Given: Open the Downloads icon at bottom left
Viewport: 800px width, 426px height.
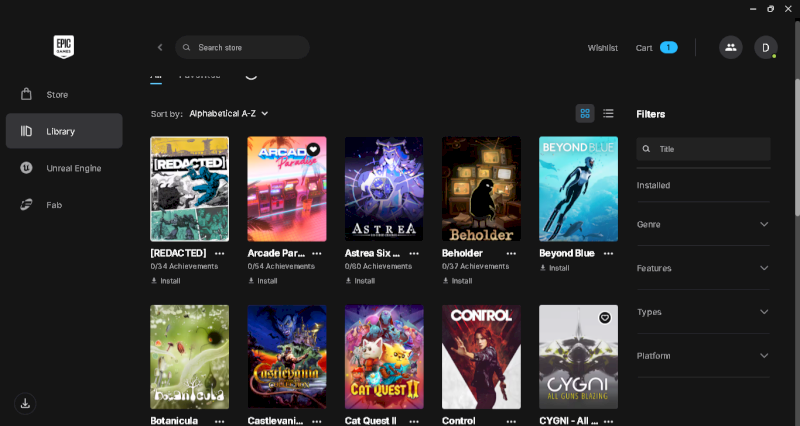Looking at the screenshot, I should pyautogui.click(x=25, y=404).
